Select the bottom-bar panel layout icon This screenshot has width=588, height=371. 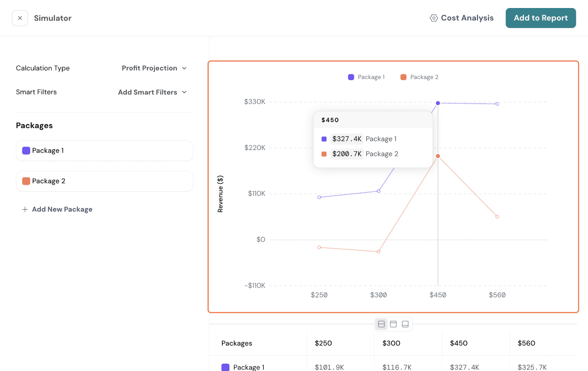(x=405, y=324)
